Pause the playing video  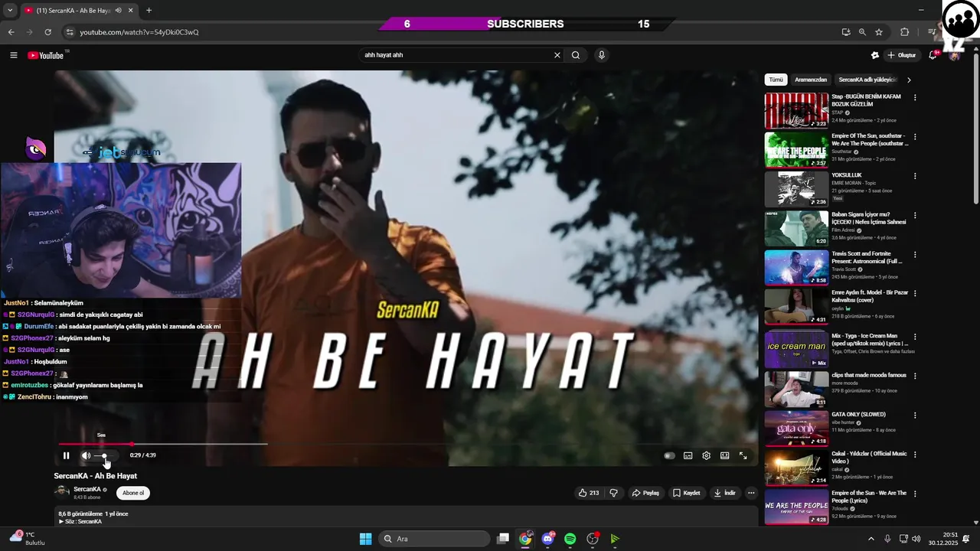click(66, 455)
